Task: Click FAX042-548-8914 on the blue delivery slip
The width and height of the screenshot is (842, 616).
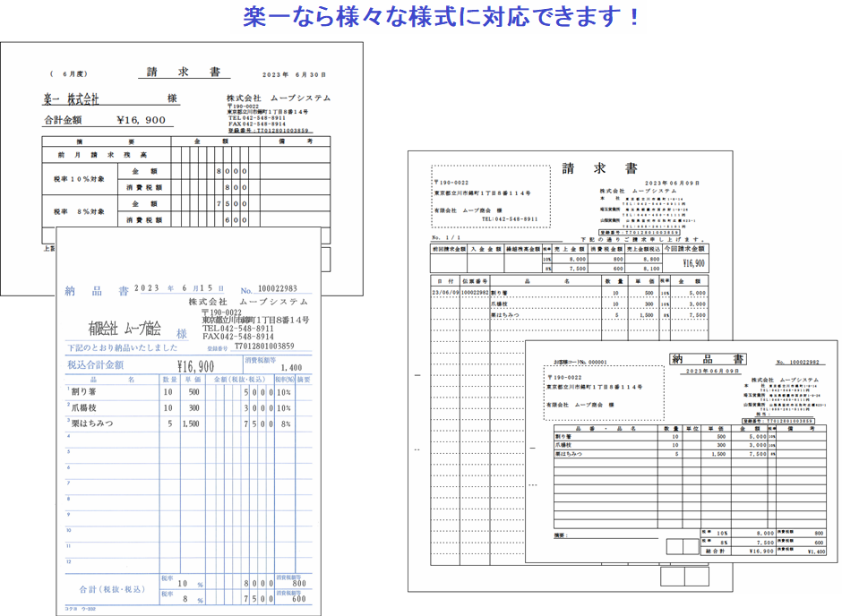Action: point(238,337)
